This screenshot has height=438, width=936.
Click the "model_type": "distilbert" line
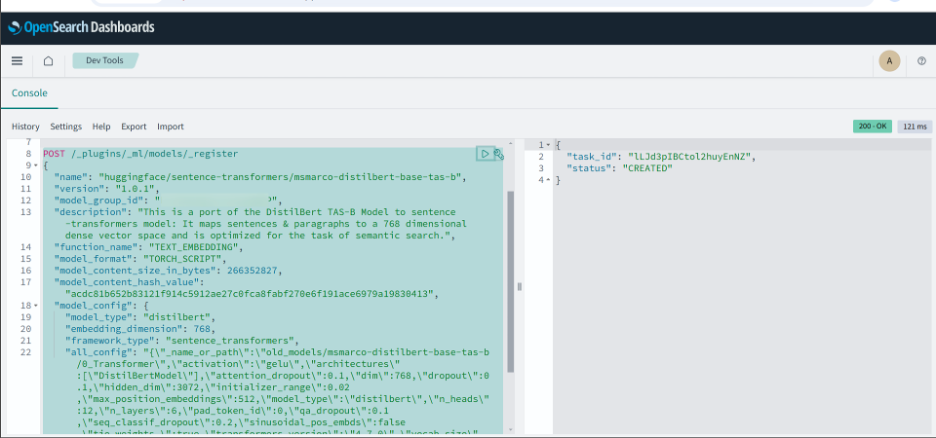[140, 317]
